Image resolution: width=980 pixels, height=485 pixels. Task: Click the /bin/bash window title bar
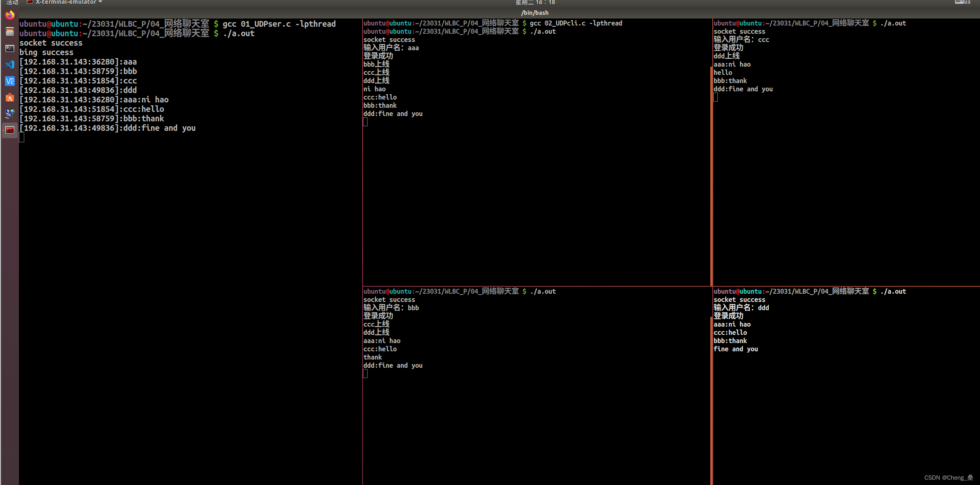coord(535,13)
